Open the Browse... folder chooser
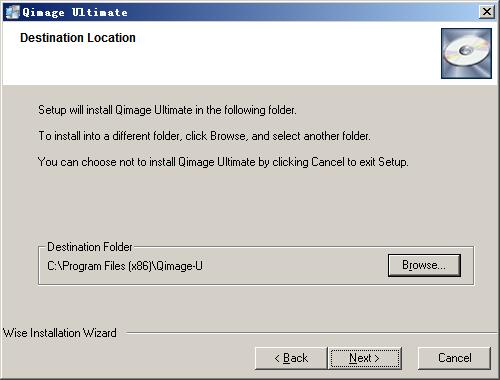Viewport: 500px width, 380px height. pyautogui.click(x=424, y=265)
